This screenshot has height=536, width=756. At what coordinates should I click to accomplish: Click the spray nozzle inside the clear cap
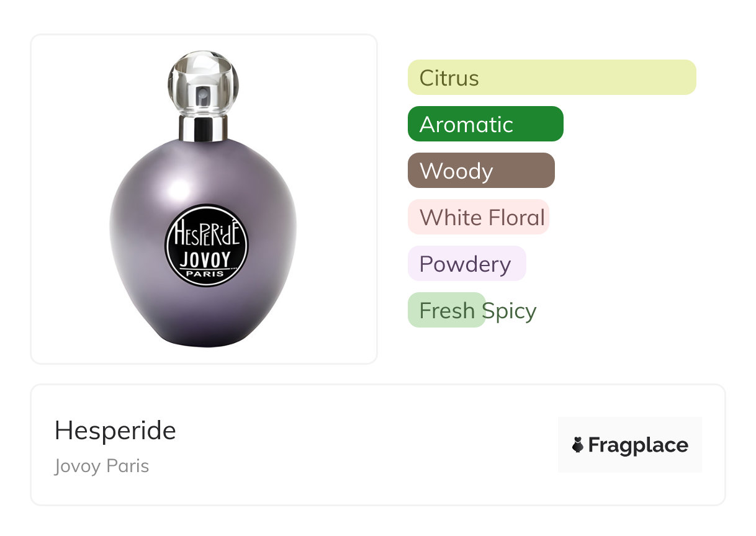click(x=203, y=95)
